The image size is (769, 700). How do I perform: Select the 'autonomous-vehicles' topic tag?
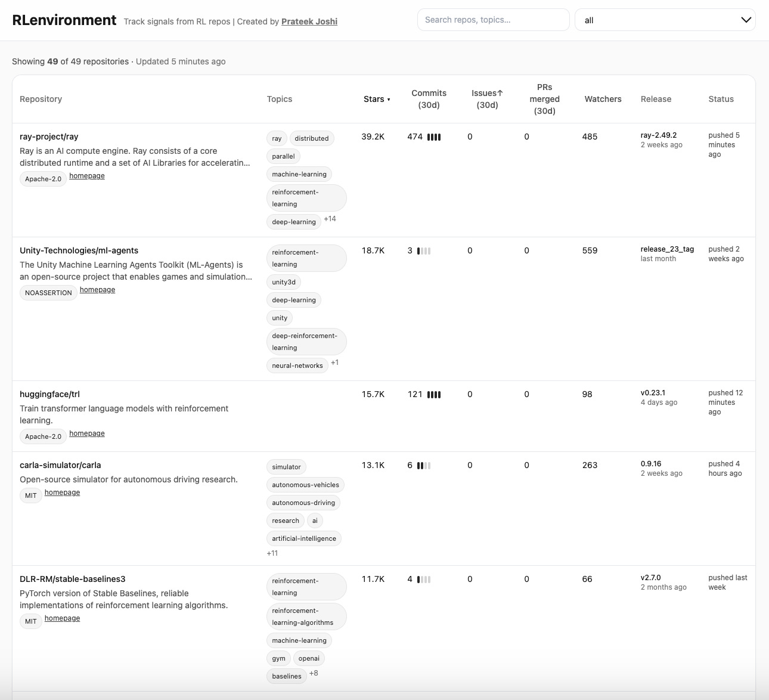[x=305, y=485]
